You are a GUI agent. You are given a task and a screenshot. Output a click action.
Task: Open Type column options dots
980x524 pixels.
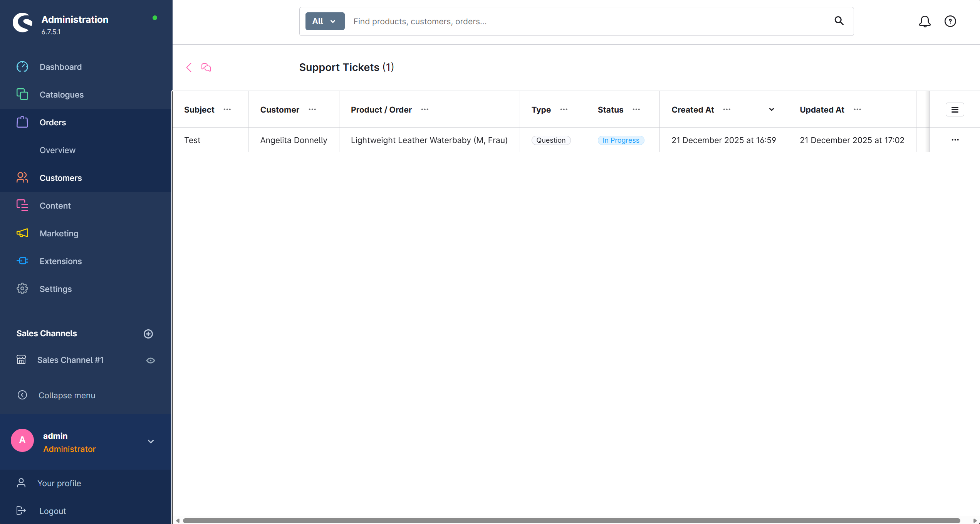[x=564, y=110]
